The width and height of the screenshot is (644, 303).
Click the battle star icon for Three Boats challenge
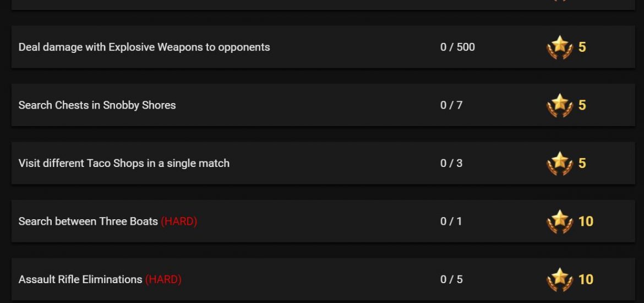tap(560, 221)
